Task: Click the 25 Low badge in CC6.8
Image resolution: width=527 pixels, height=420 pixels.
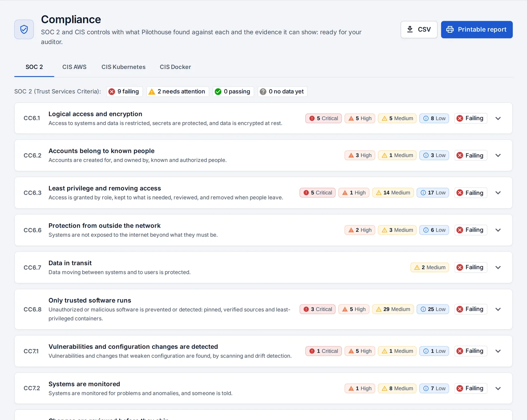Action: click(433, 309)
